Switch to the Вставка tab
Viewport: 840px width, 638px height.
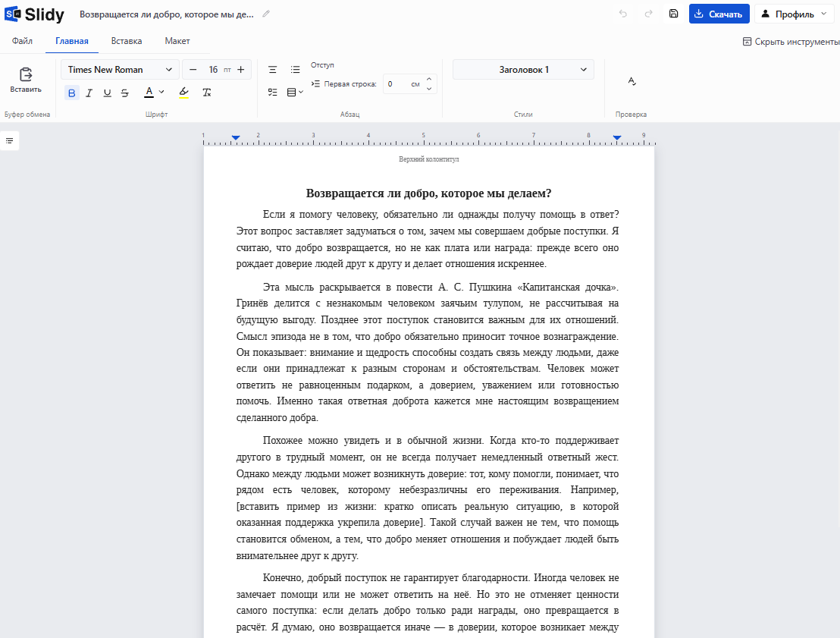pyautogui.click(x=127, y=41)
